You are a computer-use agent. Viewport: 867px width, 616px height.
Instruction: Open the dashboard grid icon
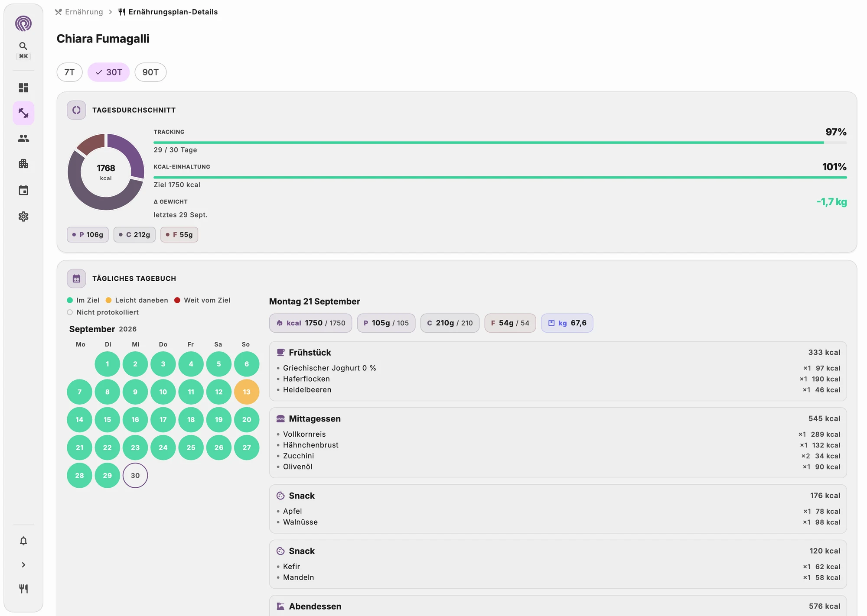(x=23, y=88)
